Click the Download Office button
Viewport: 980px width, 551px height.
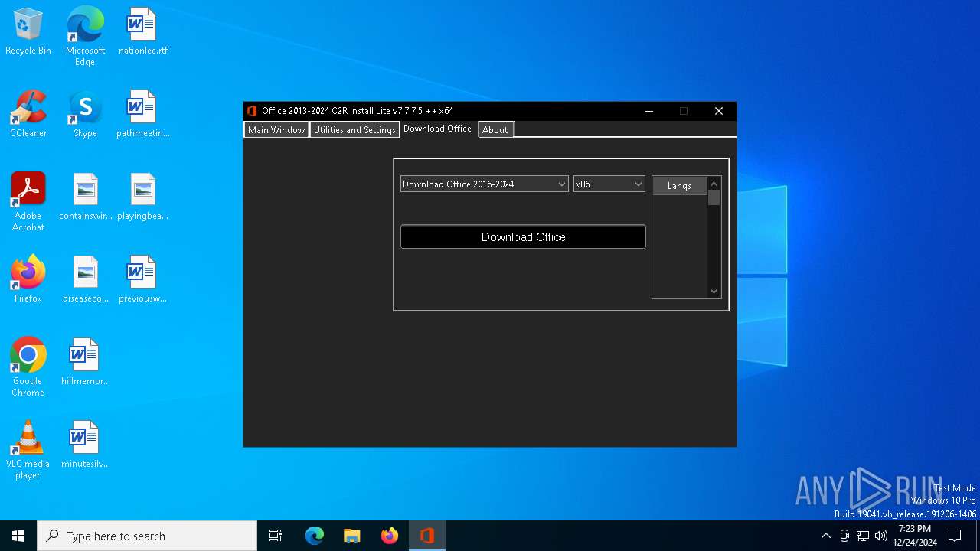pos(523,237)
